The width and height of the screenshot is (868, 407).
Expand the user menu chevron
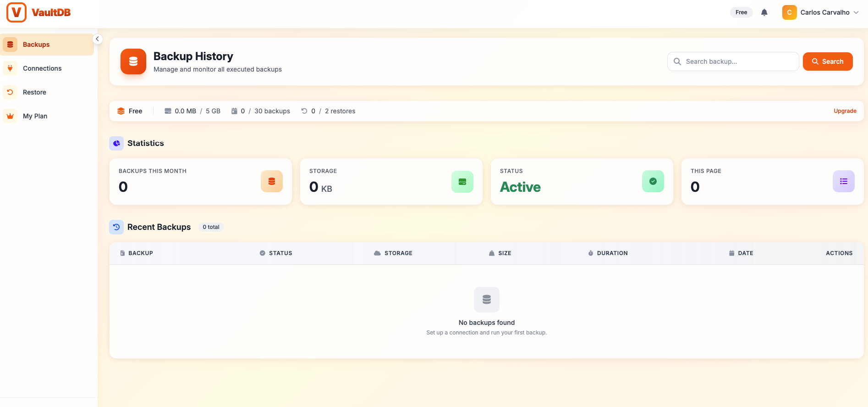[856, 12]
